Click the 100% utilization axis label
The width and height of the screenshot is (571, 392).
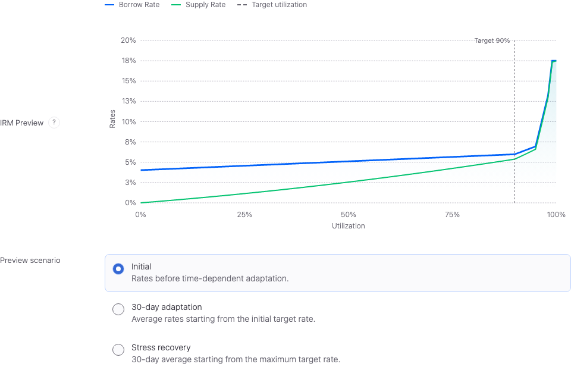pos(556,215)
